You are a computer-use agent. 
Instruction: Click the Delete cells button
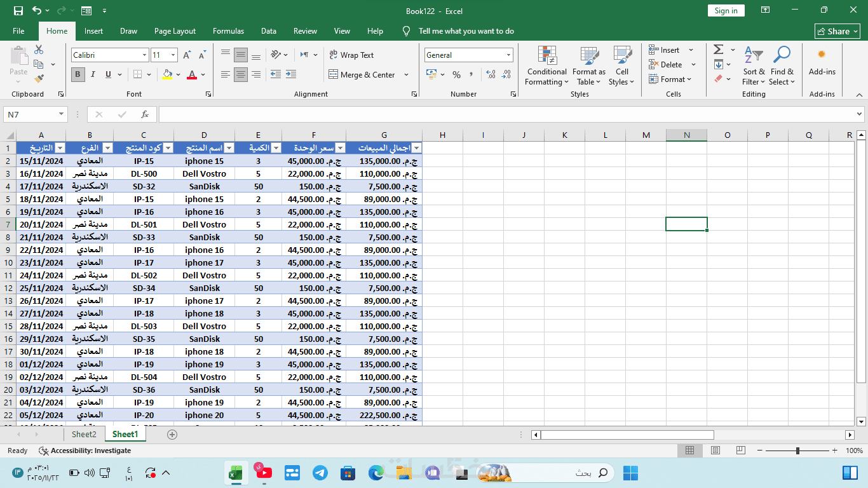point(666,64)
